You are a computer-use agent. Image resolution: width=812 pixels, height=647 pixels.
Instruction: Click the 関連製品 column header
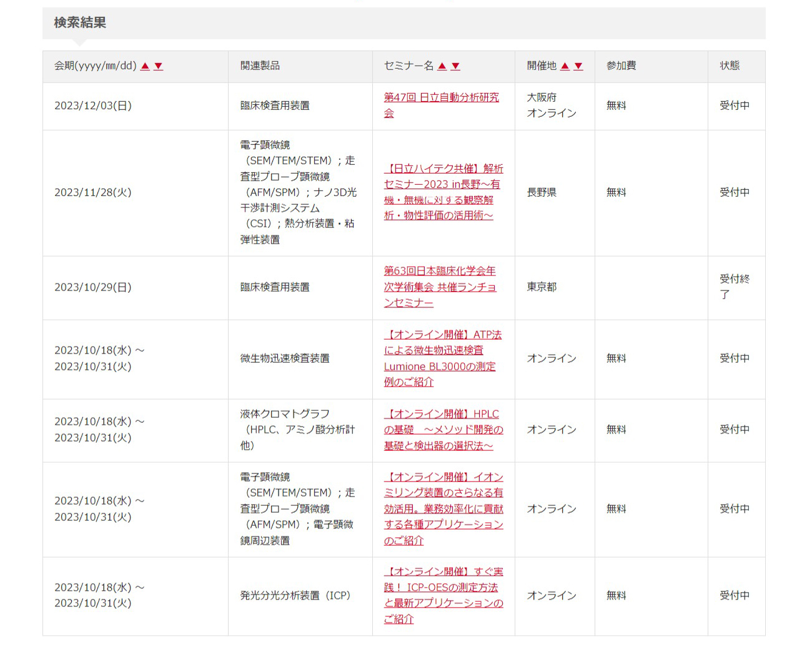(x=260, y=66)
